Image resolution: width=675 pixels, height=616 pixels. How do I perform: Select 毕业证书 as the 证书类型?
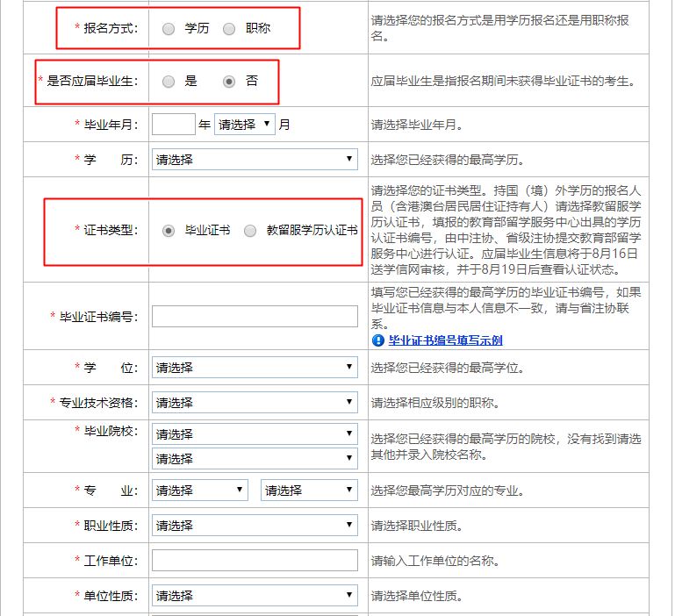pos(169,231)
